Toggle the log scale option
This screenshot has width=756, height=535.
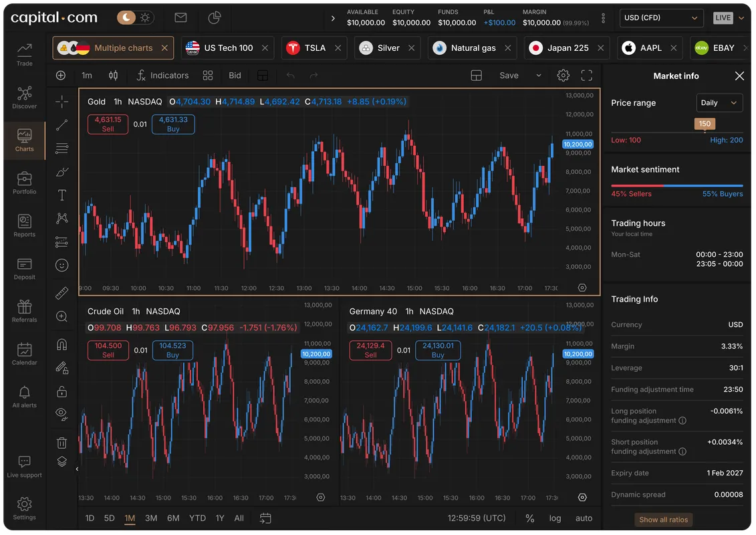point(555,518)
